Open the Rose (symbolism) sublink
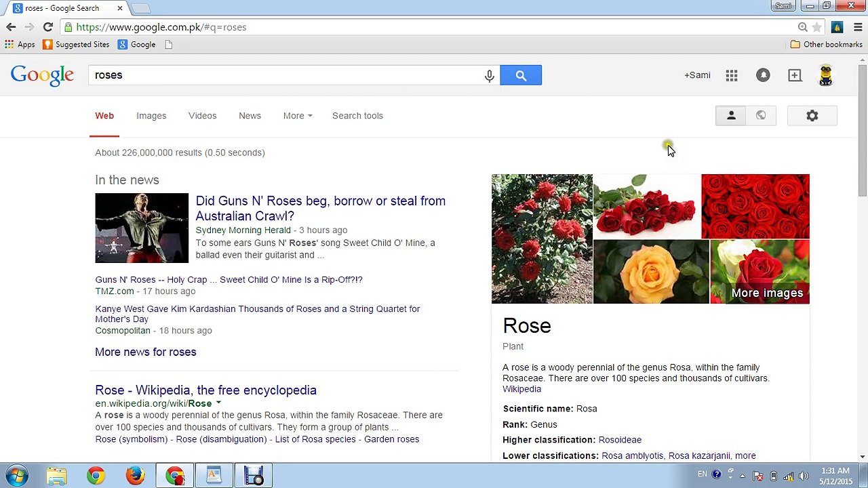 131,439
